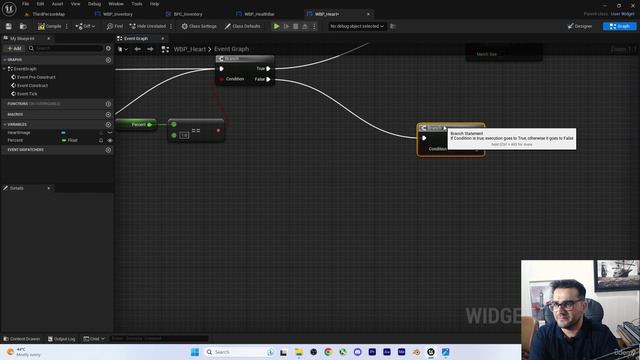Add a new event dispatcher with the plus icon
This screenshot has width=640, height=360.
coord(108,150)
